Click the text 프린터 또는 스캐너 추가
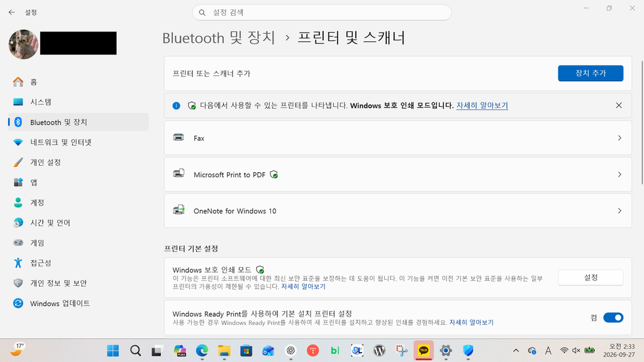Viewport: 644px width, 362px height. 211,74
